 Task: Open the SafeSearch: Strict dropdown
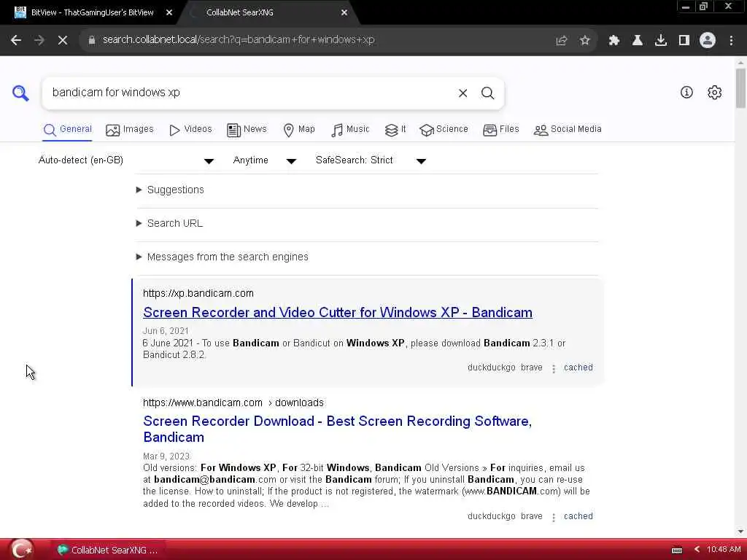pyautogui.click(x=371, y=160)
